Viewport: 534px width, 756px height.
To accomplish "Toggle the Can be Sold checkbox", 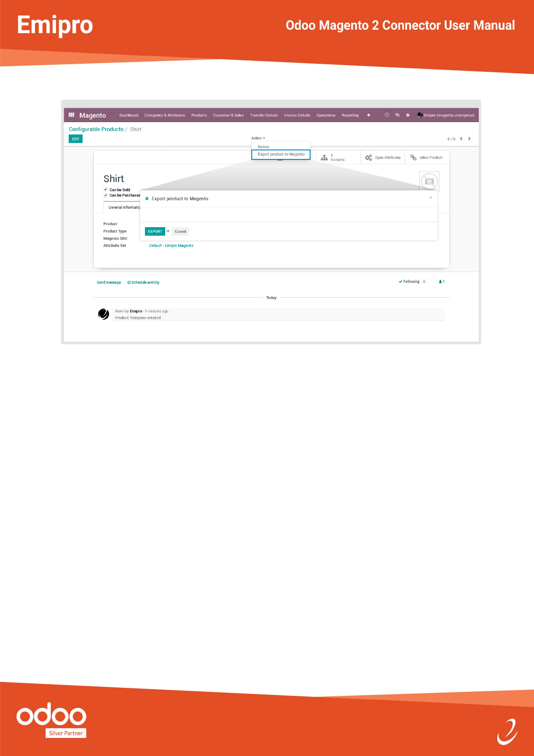I will 106,189.
